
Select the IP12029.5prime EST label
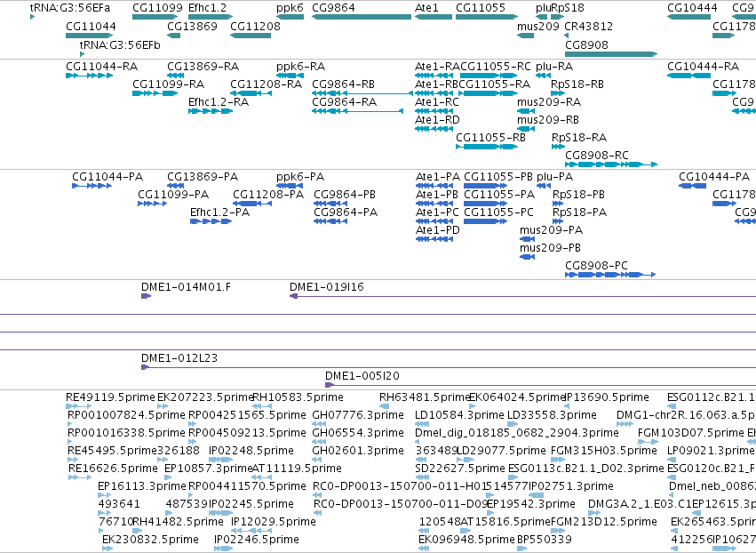click(x=274, y=522)
